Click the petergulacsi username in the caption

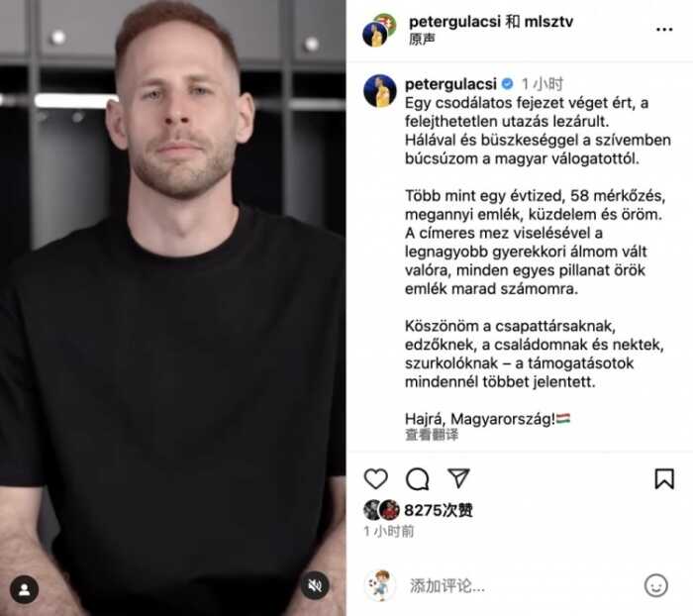click(x=450, y=83)
